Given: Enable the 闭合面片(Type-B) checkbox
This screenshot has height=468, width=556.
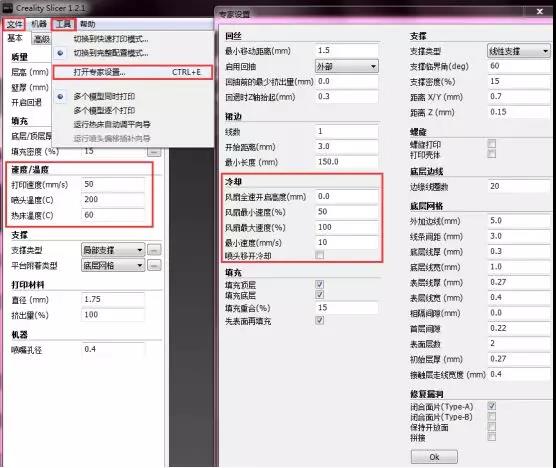Looking at the screenshot, I should 492,416.
